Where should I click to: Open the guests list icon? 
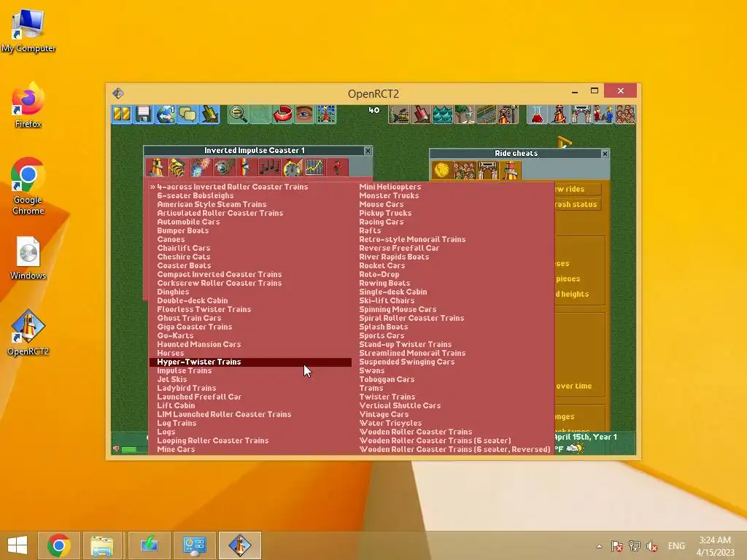click(x=624, y=114)
